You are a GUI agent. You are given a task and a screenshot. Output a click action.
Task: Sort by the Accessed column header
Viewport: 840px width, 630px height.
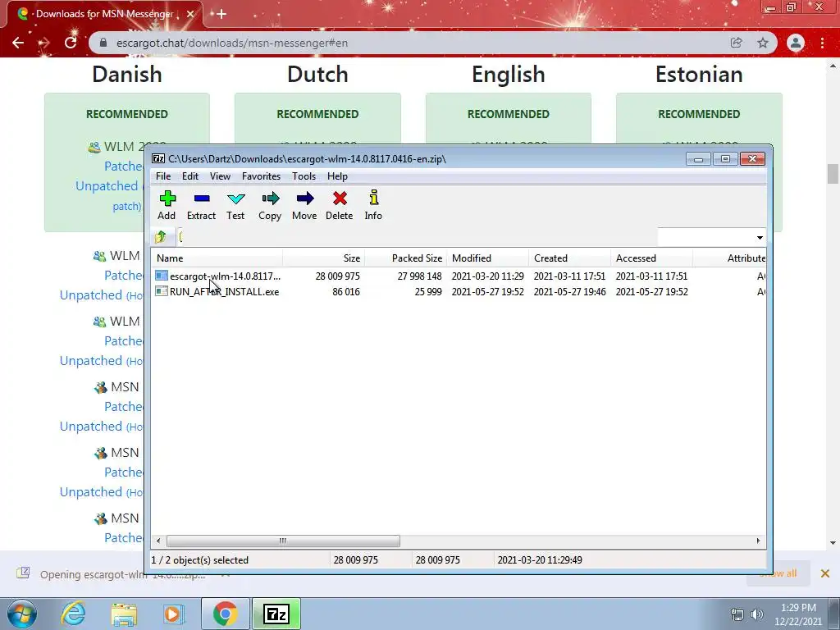click(x=651, y=258)
